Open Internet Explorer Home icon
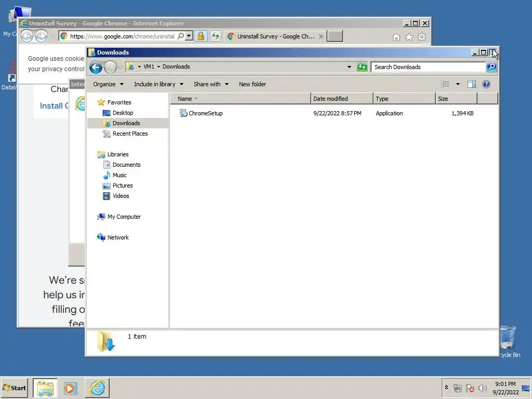532x399 pixels. [396, 37]
